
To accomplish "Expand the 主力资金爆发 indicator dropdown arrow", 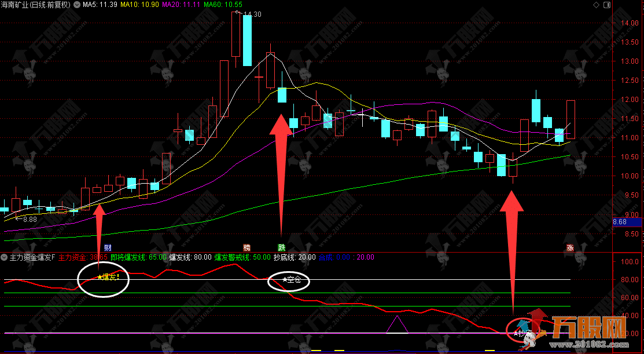I will 5,257.
